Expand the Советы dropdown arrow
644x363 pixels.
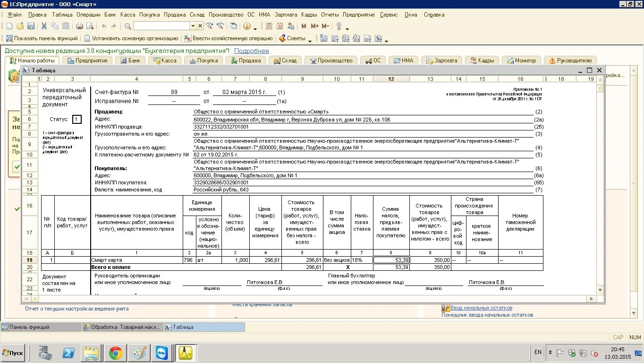310,41
